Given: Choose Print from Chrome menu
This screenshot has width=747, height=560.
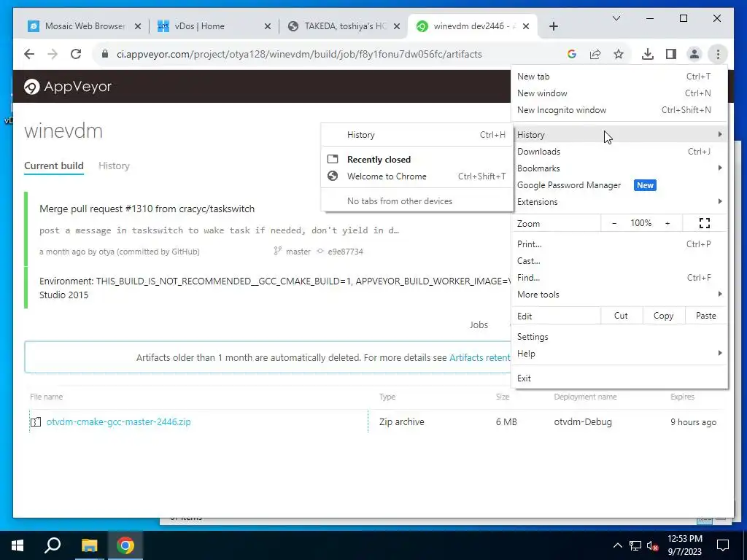Looking at the screenshot, I should pos(619,244).
